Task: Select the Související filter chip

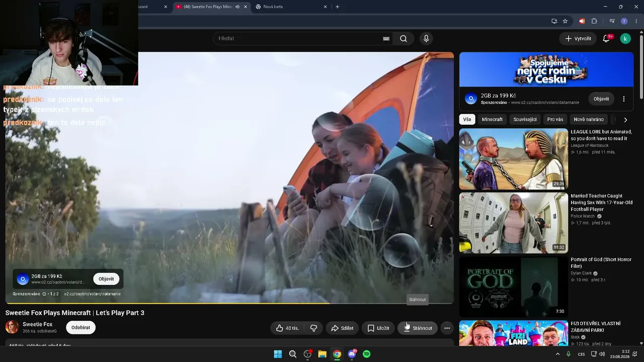Action: [x=525, y=119]
